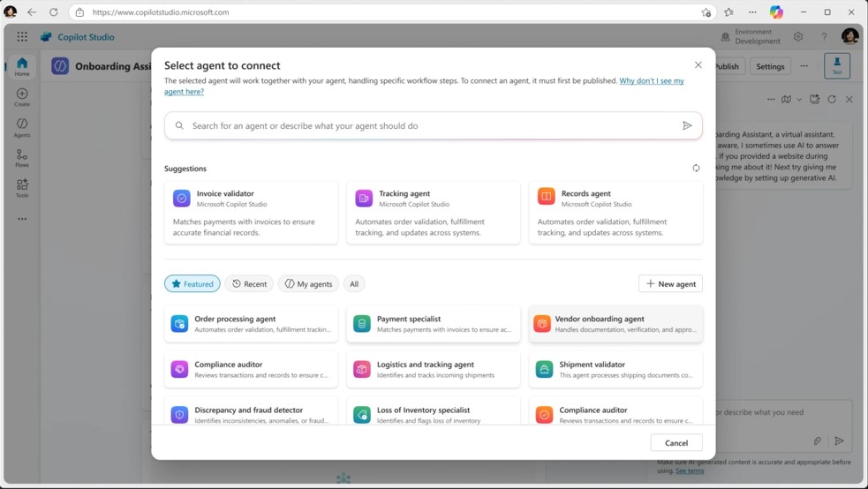Click the Onboarding Assistant agent icon
Image resolution: width=868 pixels, height=489 pixels.
pos(60,66)
